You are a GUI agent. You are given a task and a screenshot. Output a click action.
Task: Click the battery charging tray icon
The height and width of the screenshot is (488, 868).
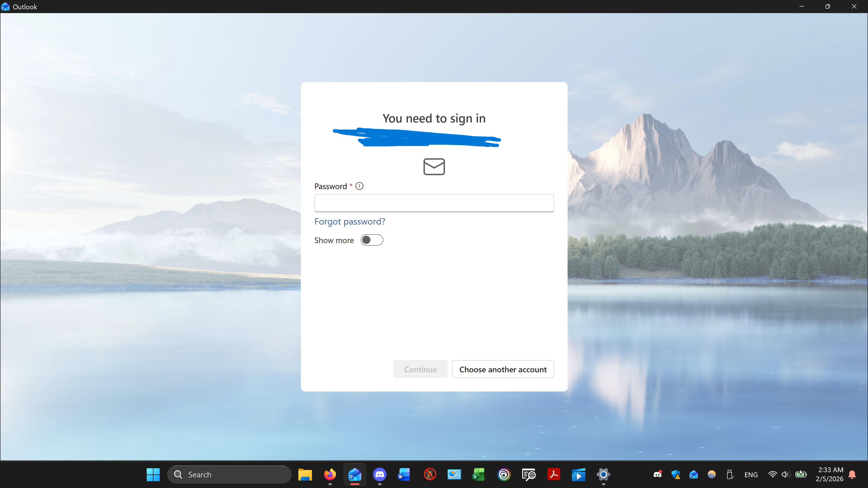coord(801,474)
